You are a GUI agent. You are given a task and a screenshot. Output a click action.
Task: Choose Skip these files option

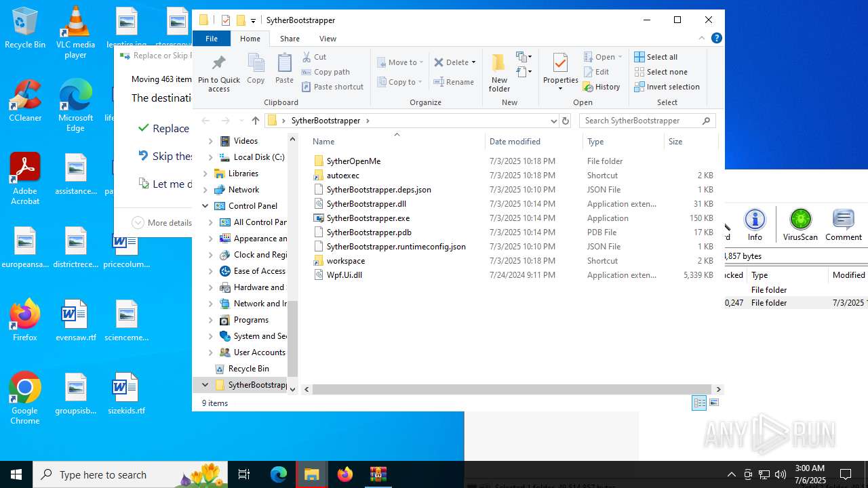click(165, 156)
